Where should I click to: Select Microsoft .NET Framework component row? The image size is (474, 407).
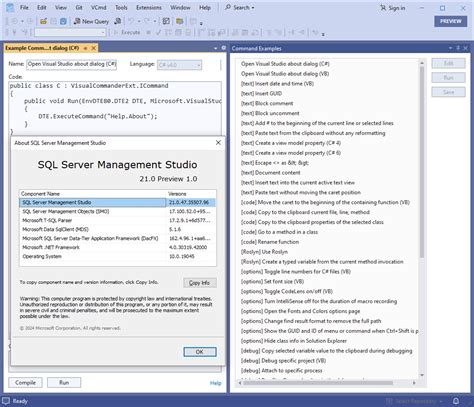(x=117, y=247)
